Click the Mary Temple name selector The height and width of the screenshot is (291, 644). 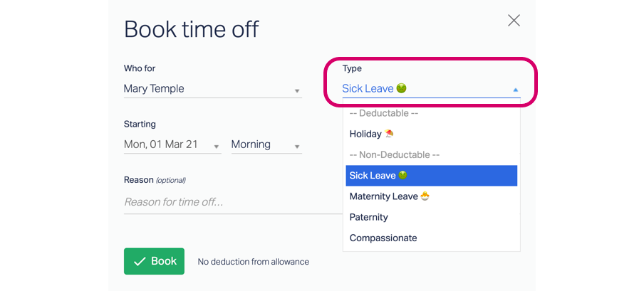[x=213, y=89]
